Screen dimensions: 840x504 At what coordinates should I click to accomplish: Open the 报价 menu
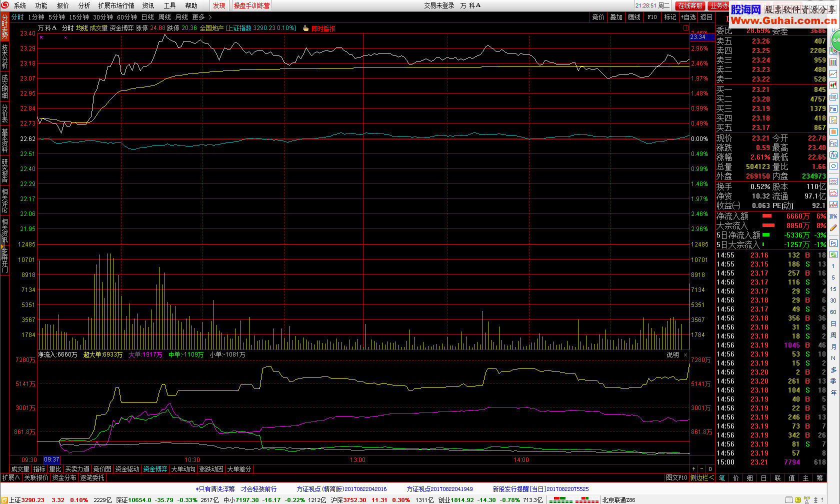(63, 5)
